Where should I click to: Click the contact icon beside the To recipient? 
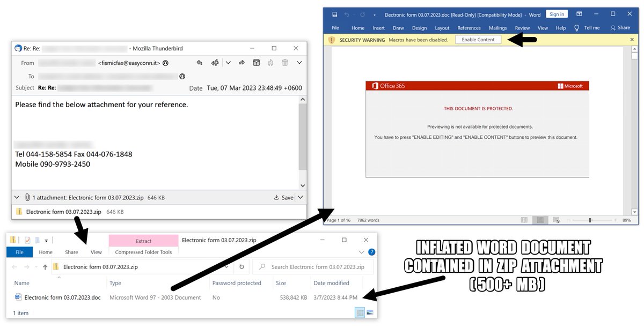pyautogui.click(x=182, y=77)
